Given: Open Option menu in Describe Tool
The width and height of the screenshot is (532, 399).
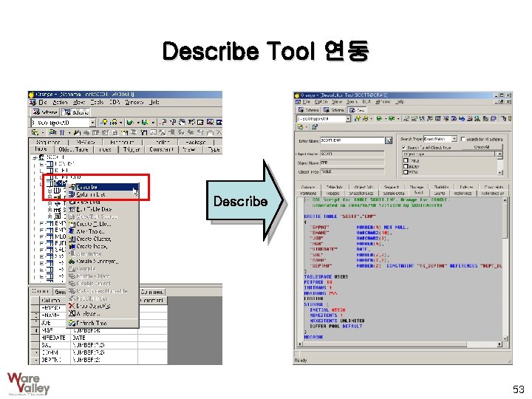Looking at the screenshot, I should tap(321, 101).
